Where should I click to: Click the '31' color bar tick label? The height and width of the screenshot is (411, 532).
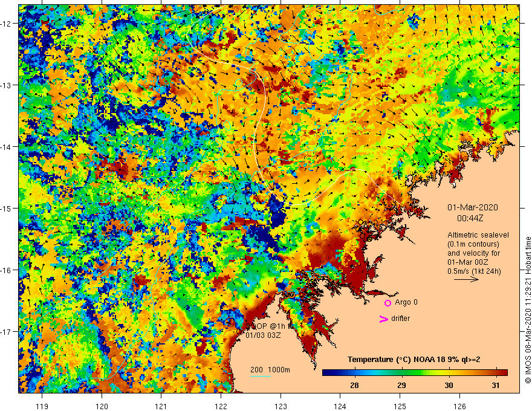[x=496, y=385]
